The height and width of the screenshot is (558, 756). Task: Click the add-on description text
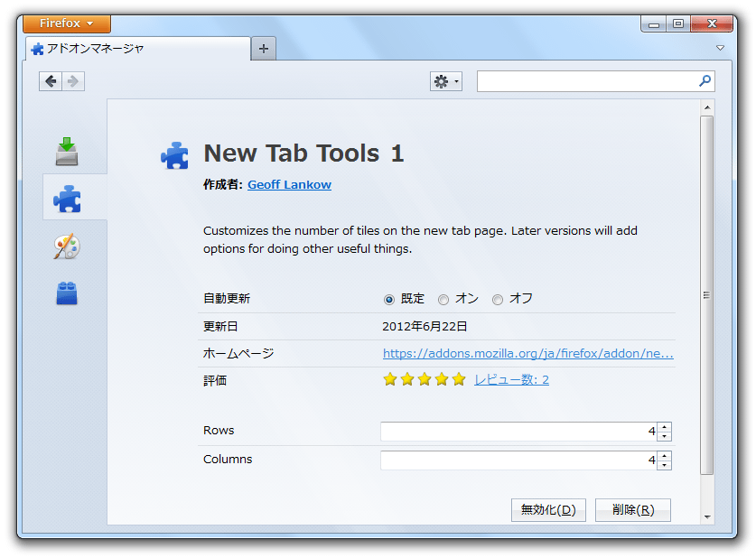coord(420,239)
